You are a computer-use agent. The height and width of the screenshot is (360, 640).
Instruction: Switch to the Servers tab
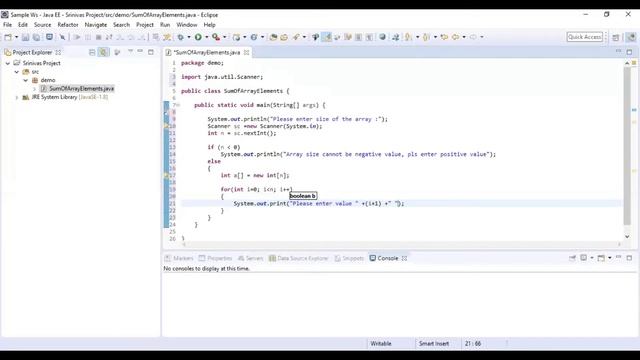pos(250,258)
